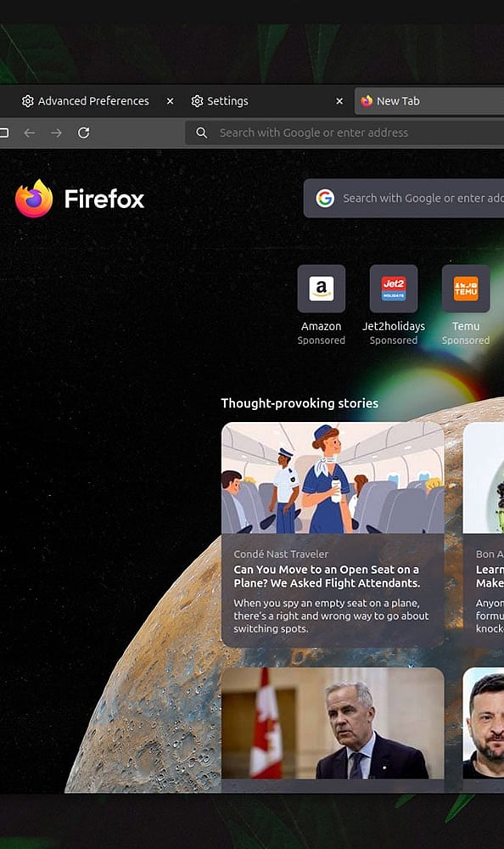Close the Settings tab

click(339, 101)
